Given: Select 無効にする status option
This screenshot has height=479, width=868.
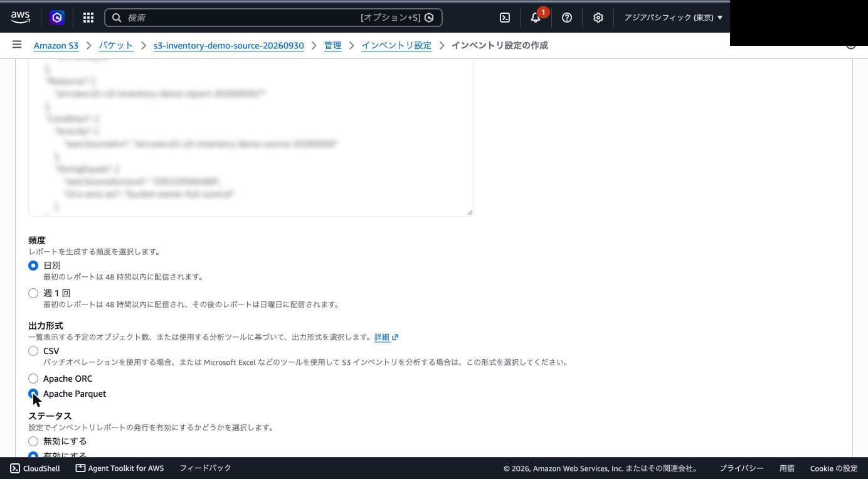Looking at the screenshot, I should (x=33, y=441).
